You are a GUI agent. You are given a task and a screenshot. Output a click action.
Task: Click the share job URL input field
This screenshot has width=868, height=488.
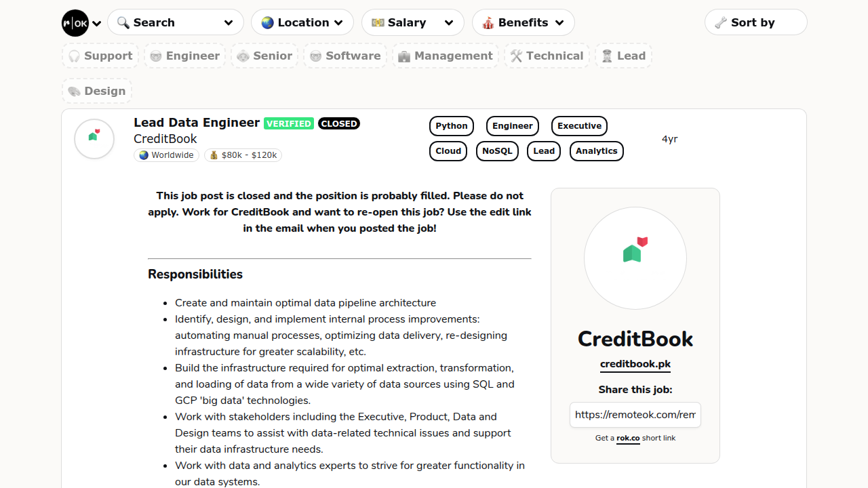(x=635, y=414)
